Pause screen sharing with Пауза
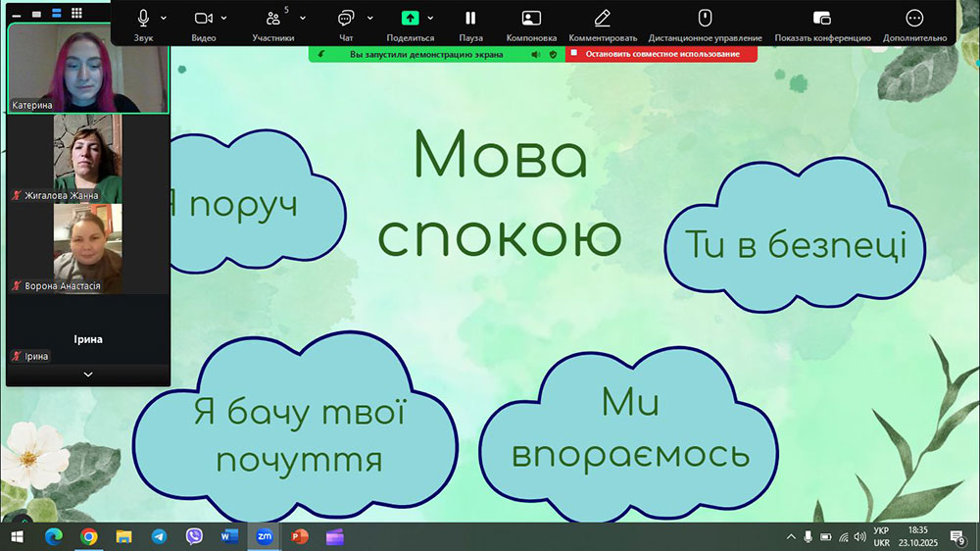The image size is (980, 551). pyautogui.click(x=470, y=19)
